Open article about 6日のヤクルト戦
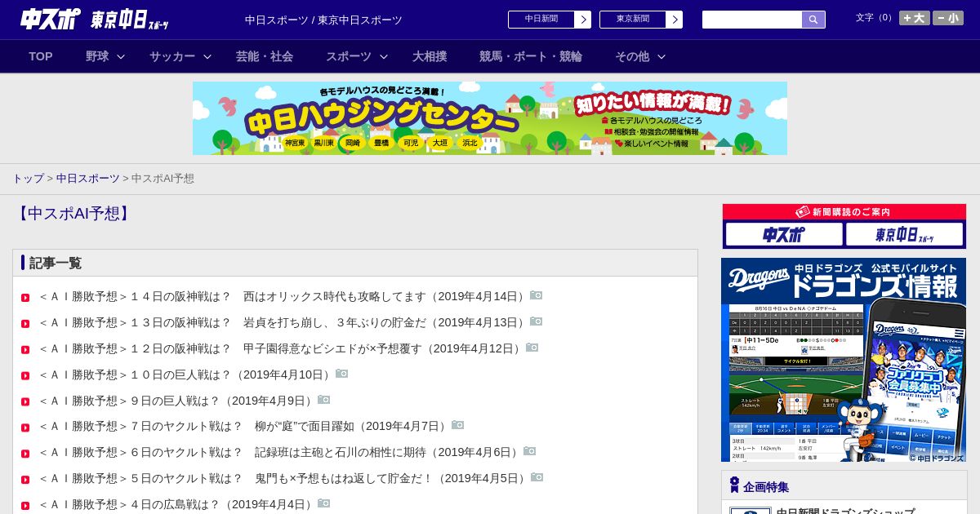Viewport: 980px width, 514px height. pos(279,452)
